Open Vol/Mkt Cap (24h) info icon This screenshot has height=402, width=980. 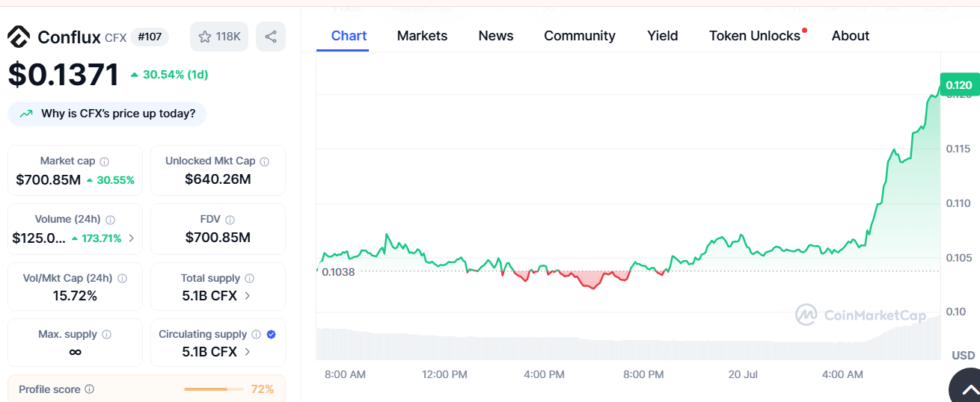[122, 278]
